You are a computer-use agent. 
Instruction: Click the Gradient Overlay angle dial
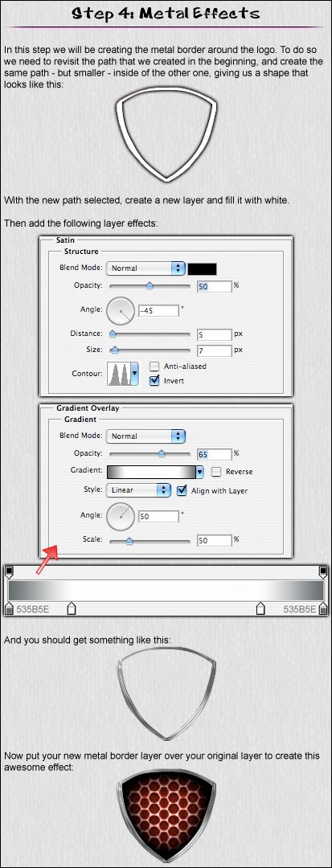[x=120, y=516]
